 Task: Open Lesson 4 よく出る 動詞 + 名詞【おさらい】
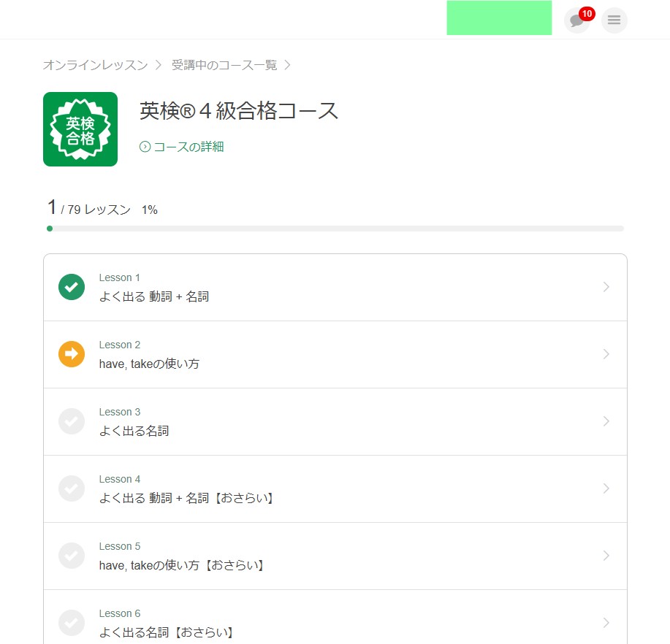pos(186,498)
